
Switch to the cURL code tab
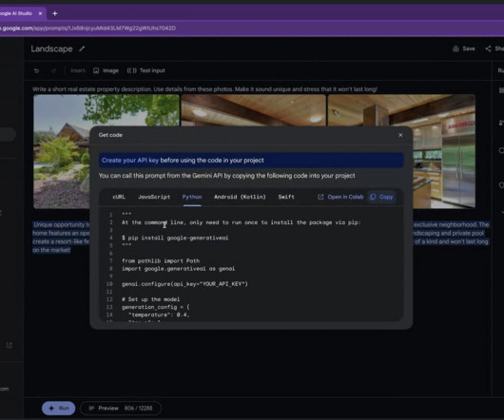click(x=119, y=197)
